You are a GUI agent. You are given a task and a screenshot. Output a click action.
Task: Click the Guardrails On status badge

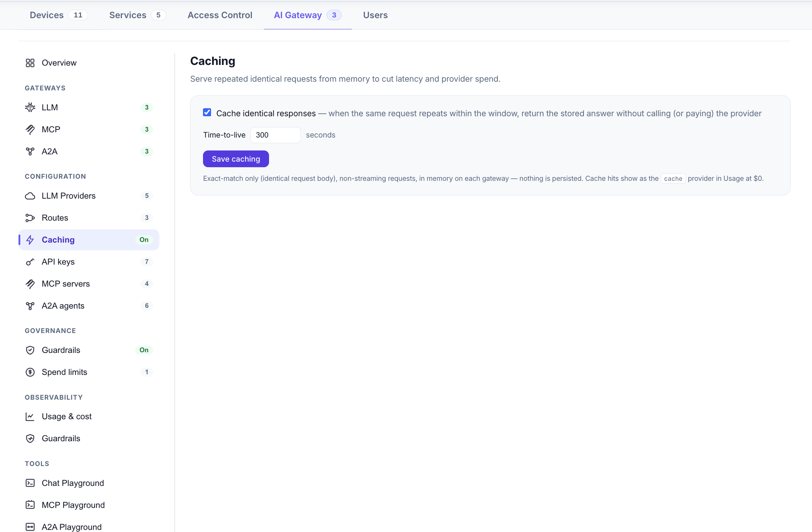coord(144,350)
